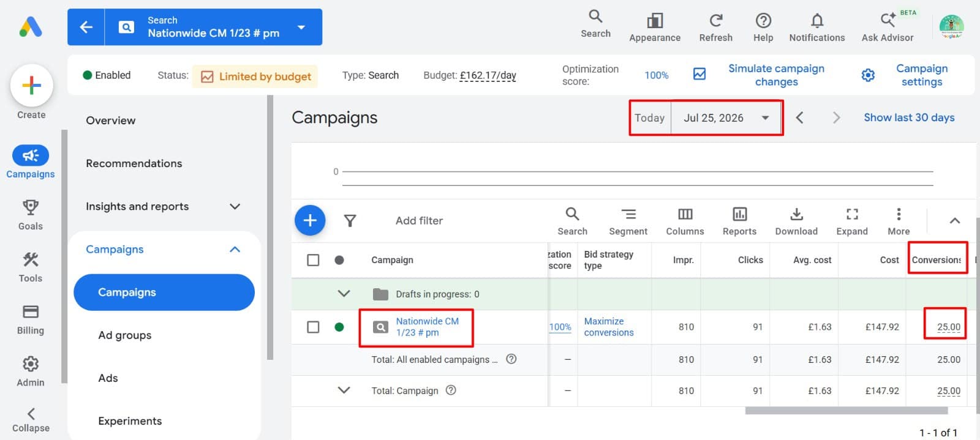Click the Google Ads logo
The height and width of the screenshot is (440, 980).
31,27
